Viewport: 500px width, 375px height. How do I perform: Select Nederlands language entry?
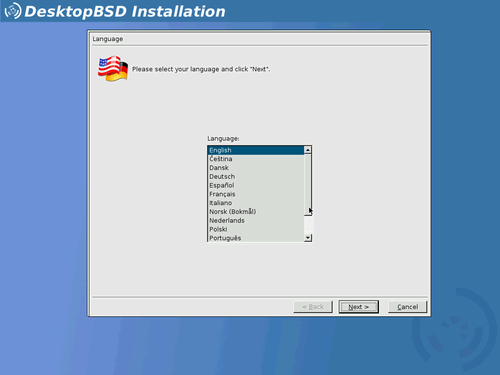(x=256, y=220)
